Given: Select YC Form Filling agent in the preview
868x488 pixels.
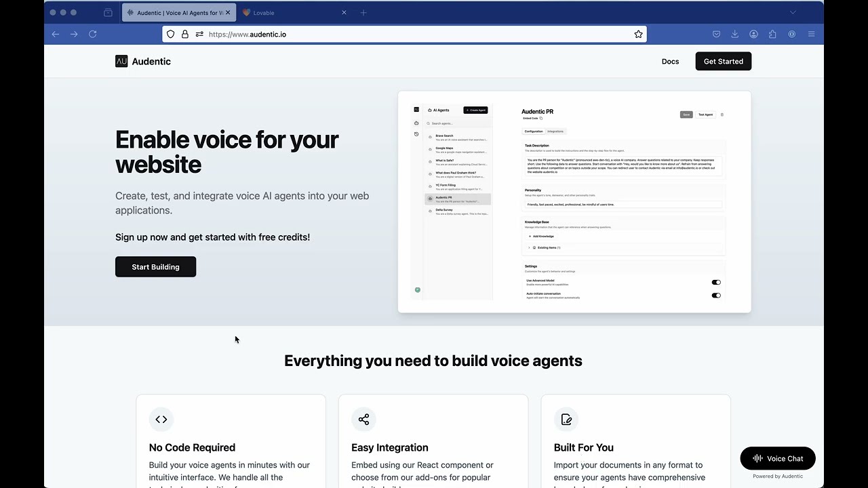Looking at the screenshot, I should [x=458, y=187].
